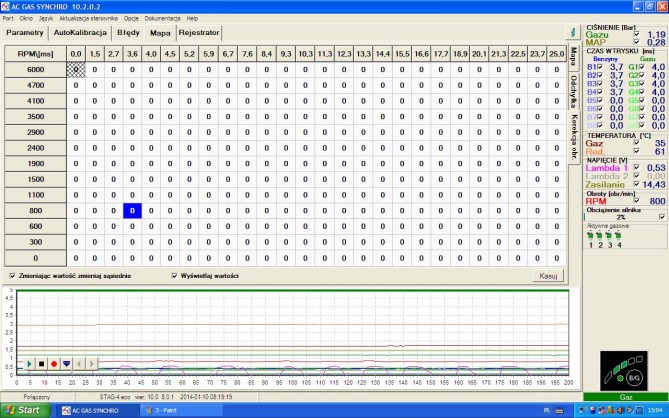Click the 25.0 ms column header
The image size is (669, 418).
pyautogui.click(x=556, y=54)
